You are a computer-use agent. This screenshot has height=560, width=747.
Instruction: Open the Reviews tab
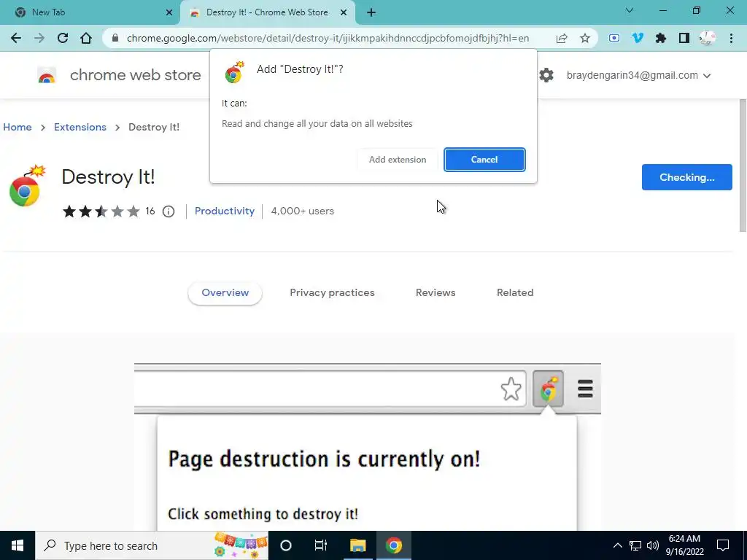tap(436, 293)
